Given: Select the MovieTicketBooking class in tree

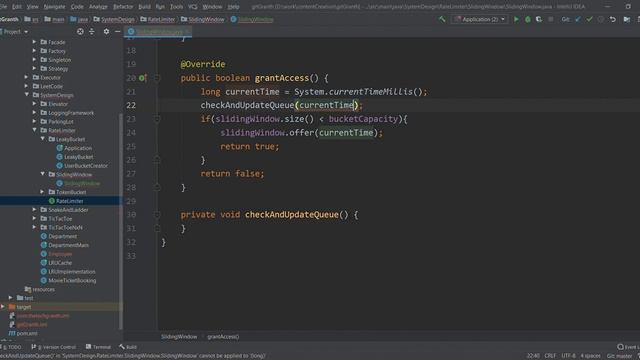Looking at the screenshot, I should coord(68,280).
